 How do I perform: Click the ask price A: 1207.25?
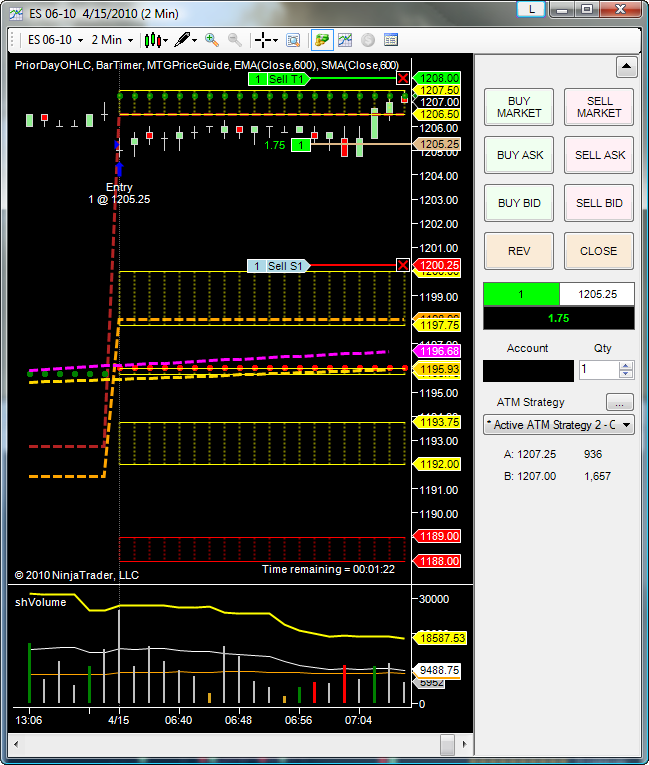pos(529,454)
